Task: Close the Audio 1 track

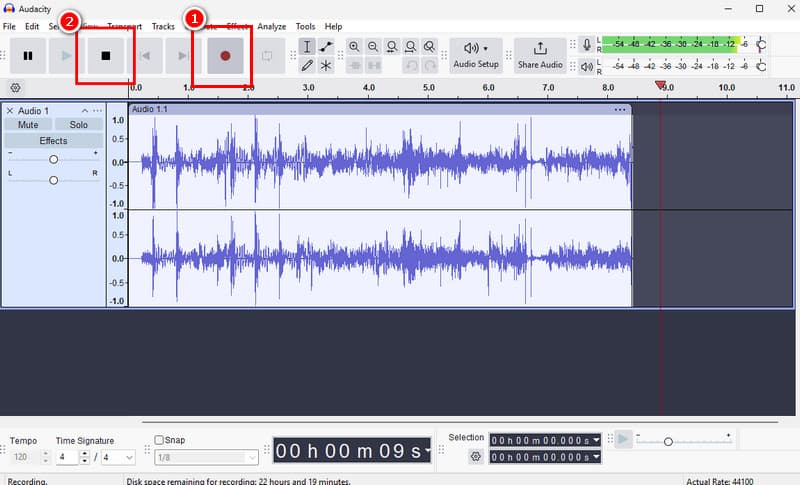Action: (10, 111)
